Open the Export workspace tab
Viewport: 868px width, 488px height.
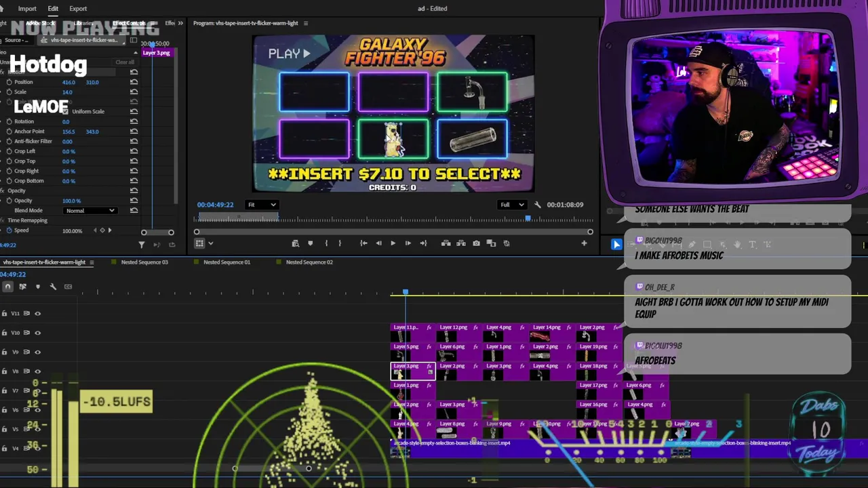[x=78, y=9]
